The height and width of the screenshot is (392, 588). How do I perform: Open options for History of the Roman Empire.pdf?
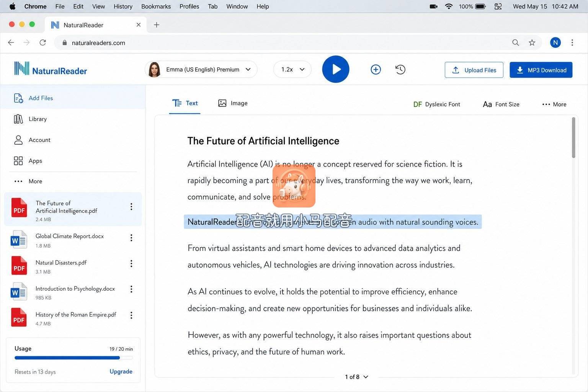pyautogui.click(x=131, y=315)
